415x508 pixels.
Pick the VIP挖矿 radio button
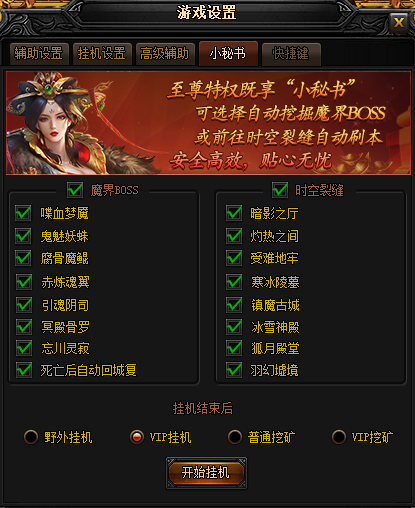coord(339,437)
